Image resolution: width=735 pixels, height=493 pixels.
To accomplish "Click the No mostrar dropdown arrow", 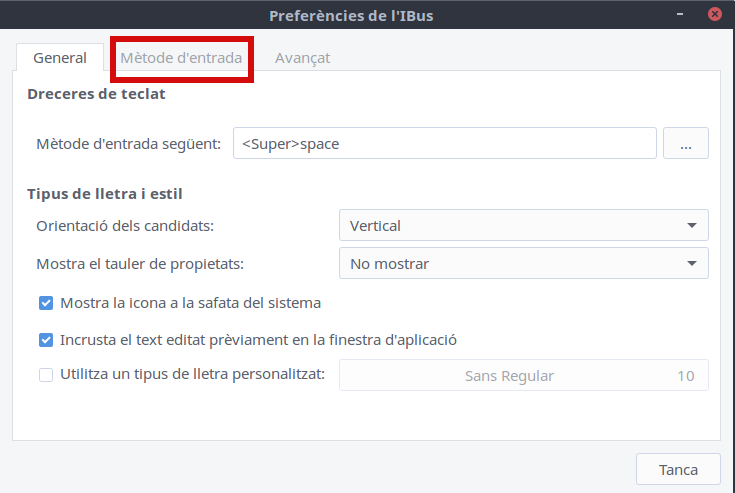I will coord(692,264).
